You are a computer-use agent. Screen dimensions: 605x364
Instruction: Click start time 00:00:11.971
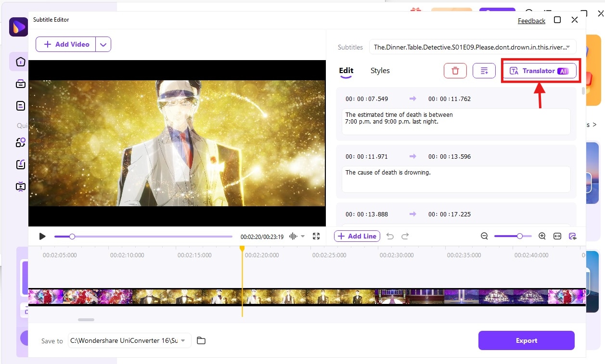(x=367, y=157)
